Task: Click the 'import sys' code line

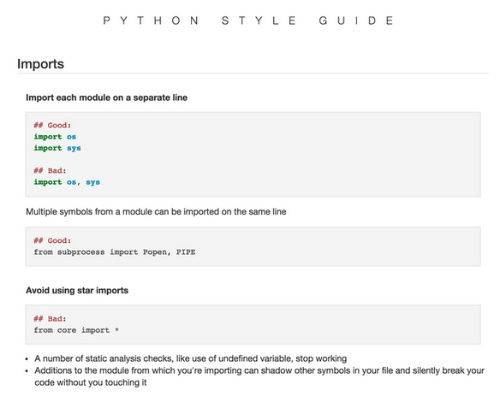Action: click(x=57, y=148)
